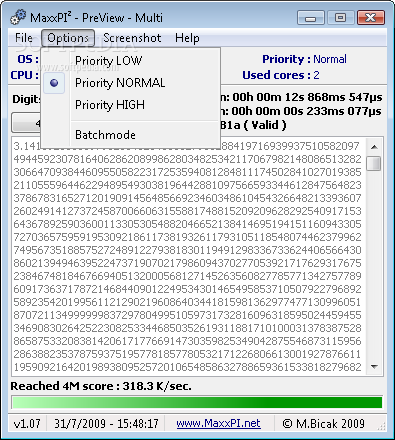
Task: Click the '( Valid )' checksum text
Action: 265,125
